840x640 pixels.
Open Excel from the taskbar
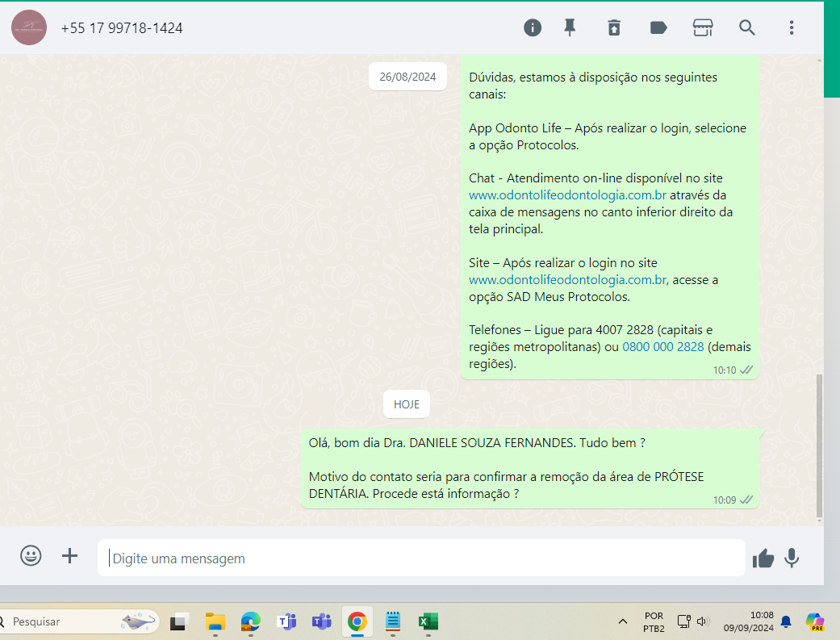point(428,621)
